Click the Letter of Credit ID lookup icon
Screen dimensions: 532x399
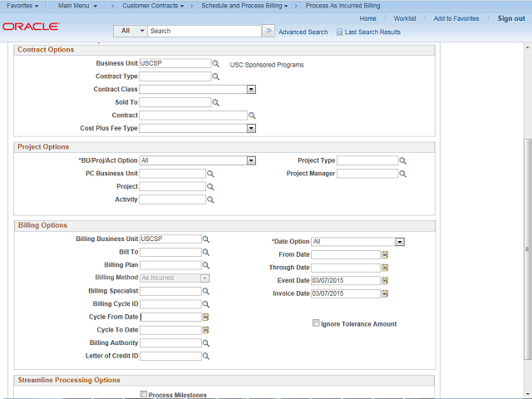pyautogui.click(x=206, y=356)
